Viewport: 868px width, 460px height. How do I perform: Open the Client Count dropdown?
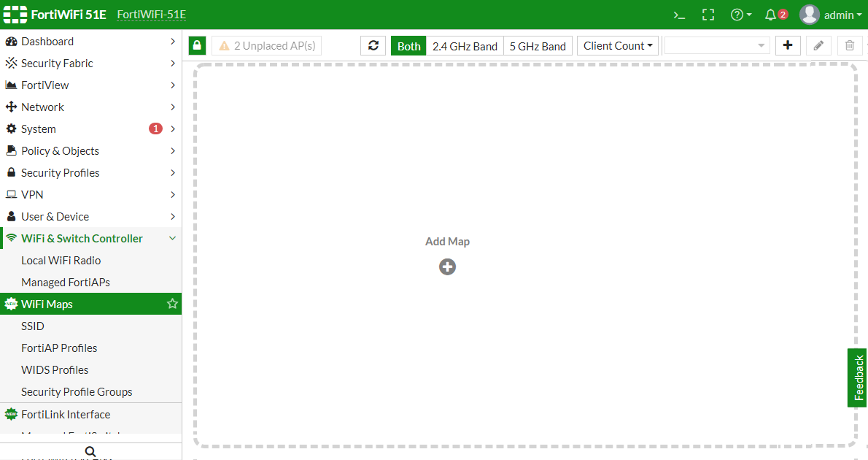pyautogui.click(x=618, y=46)
